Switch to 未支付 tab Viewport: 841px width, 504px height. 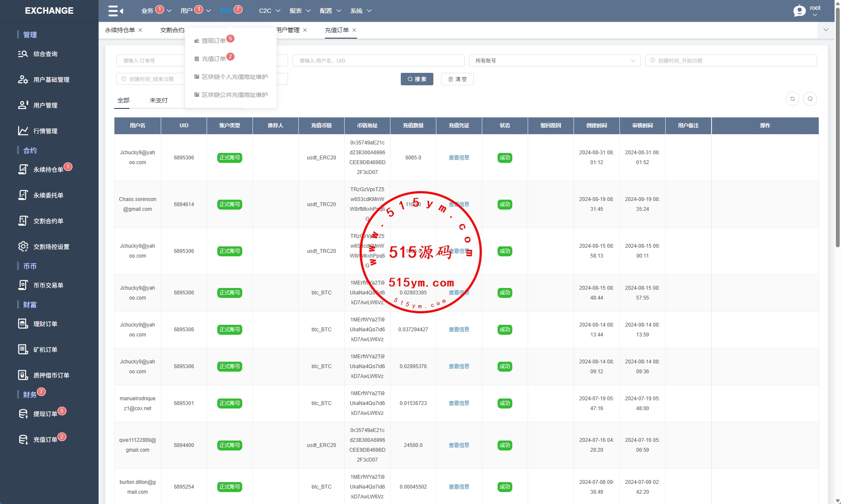159,100
